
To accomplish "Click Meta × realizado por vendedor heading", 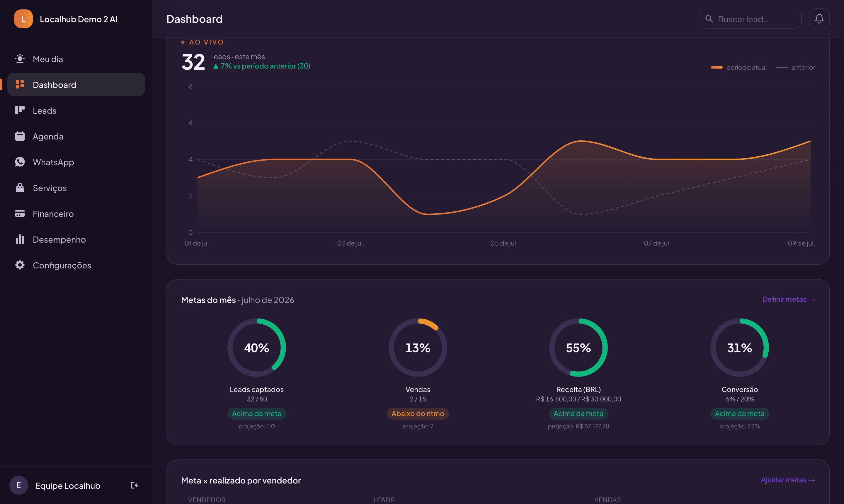I will coord(241,480).
